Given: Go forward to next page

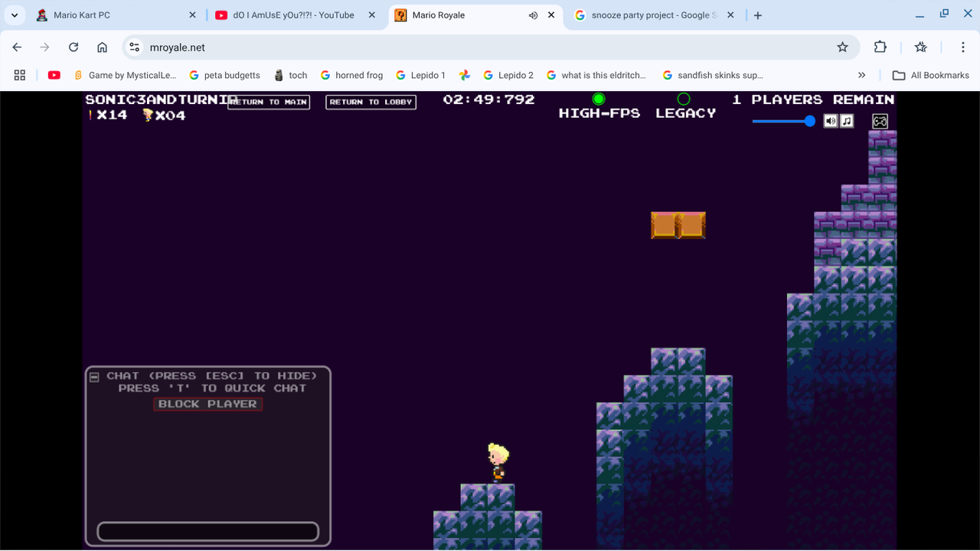Looking at the screenshot, I should pyautogui.click(x=45, y=47).
